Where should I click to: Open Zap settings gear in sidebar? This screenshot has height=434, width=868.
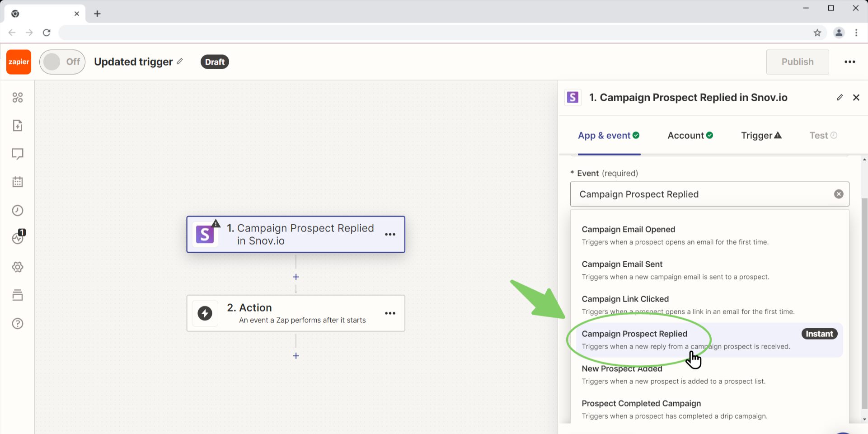(x=18, y=267)
